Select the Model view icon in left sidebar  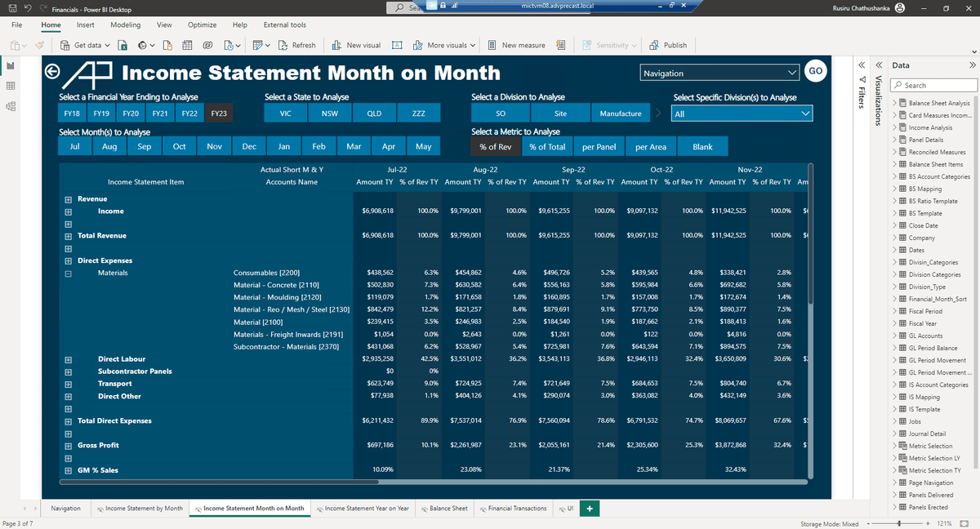11,105
